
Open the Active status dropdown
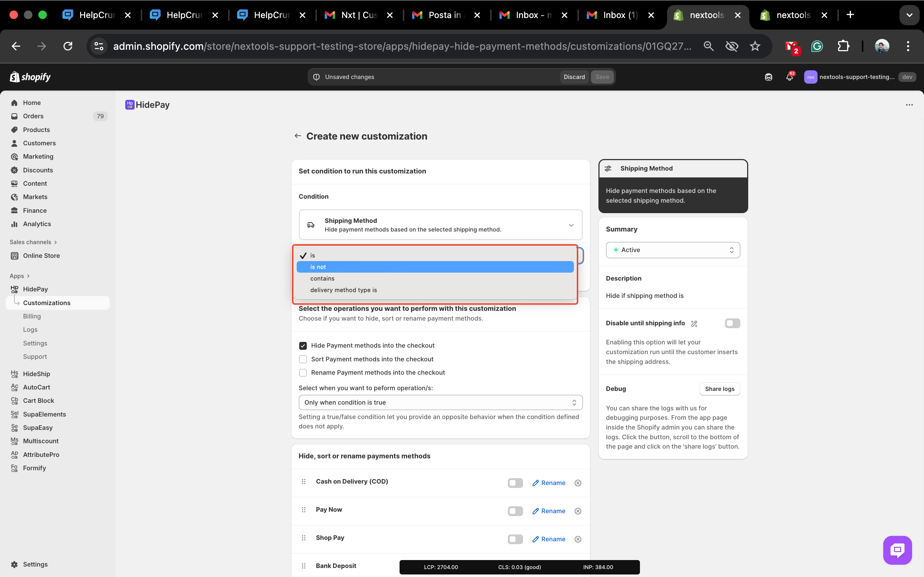click(x=672, y=250)
